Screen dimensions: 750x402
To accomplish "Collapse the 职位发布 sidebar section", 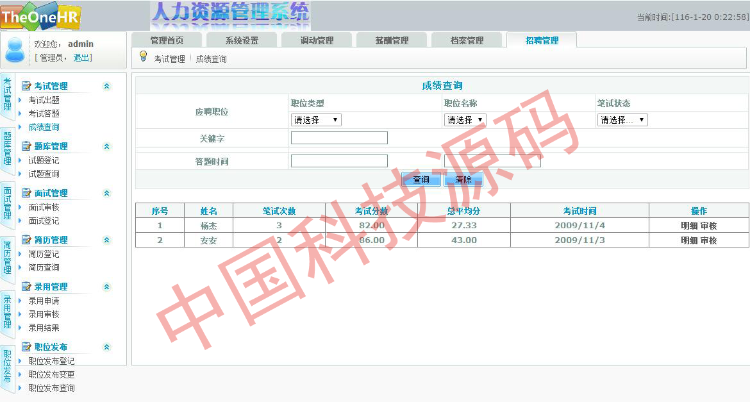I will [x=107, y=346].
